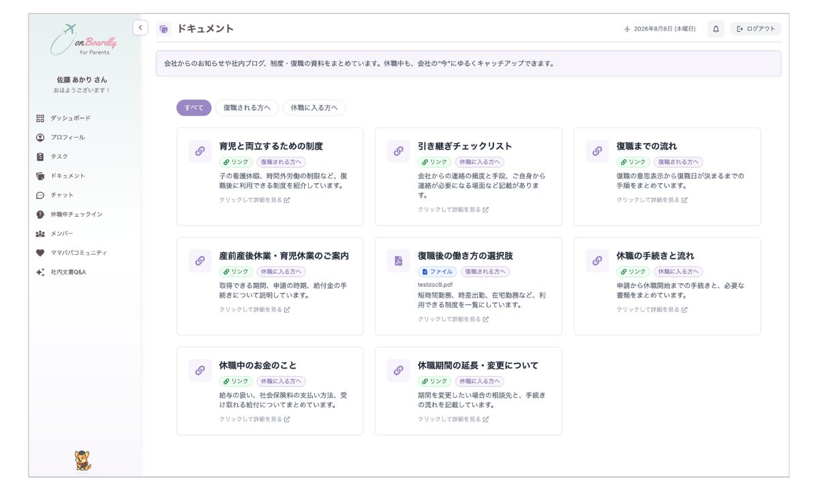Click link icon on 復職までの流れ card
Image resolution: width=818 pixels, height=504 pixels.
(597, 151)
